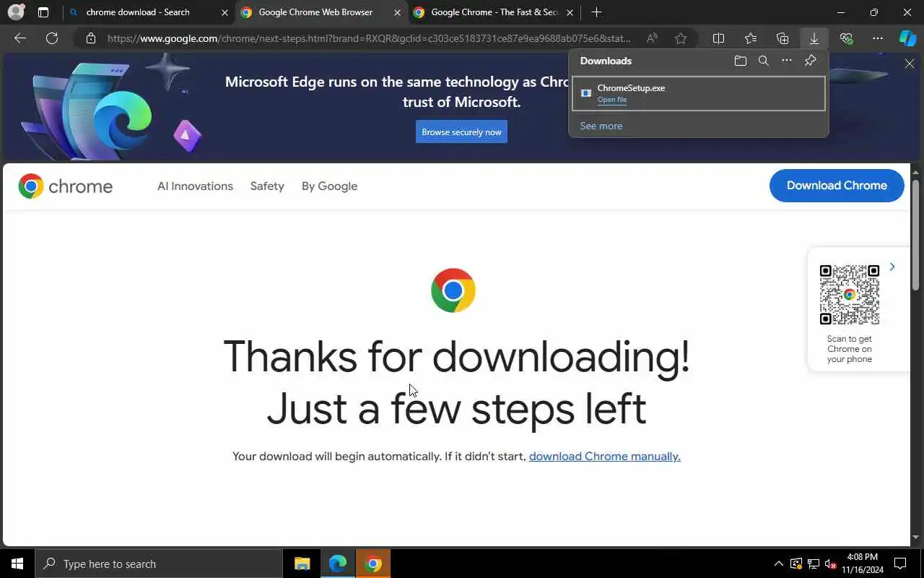Image resolution: width=924 pixels, height=578 pixels.
Task: Close the Google Chrome Web Browser tab
Action: point(397,12)
